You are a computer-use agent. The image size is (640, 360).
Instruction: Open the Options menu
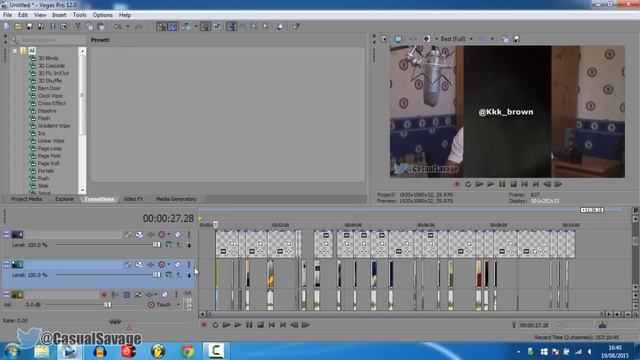tap(102, 15)
